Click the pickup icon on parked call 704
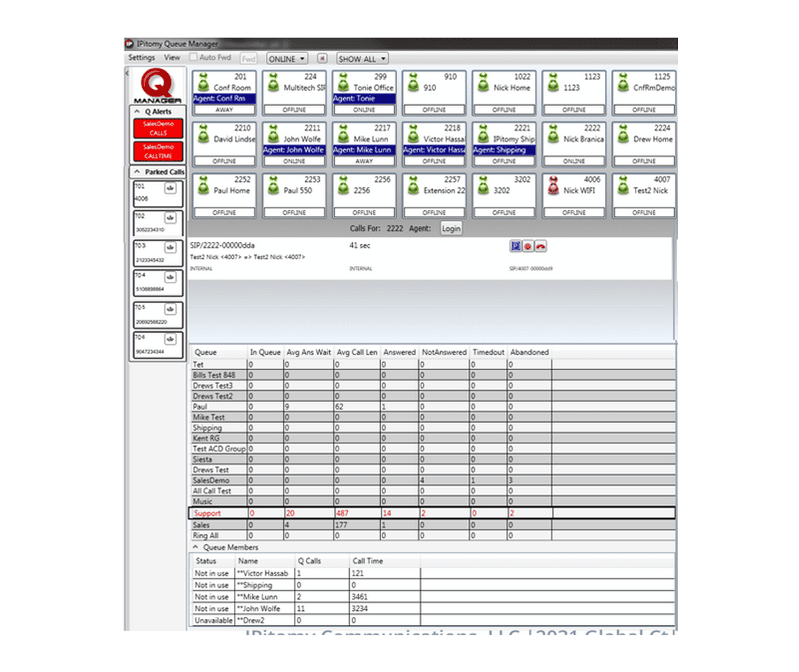This screenshot has width=799, height=672. (170, 278)
